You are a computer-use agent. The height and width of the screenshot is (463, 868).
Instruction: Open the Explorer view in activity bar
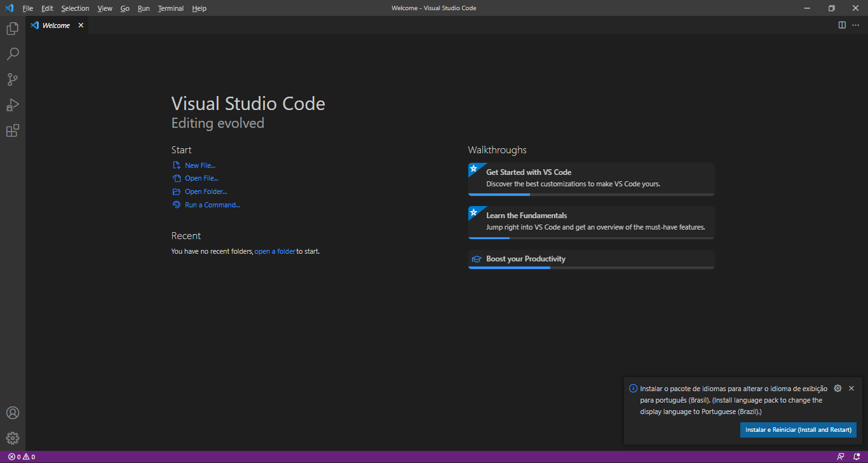[x=13, y=29]
